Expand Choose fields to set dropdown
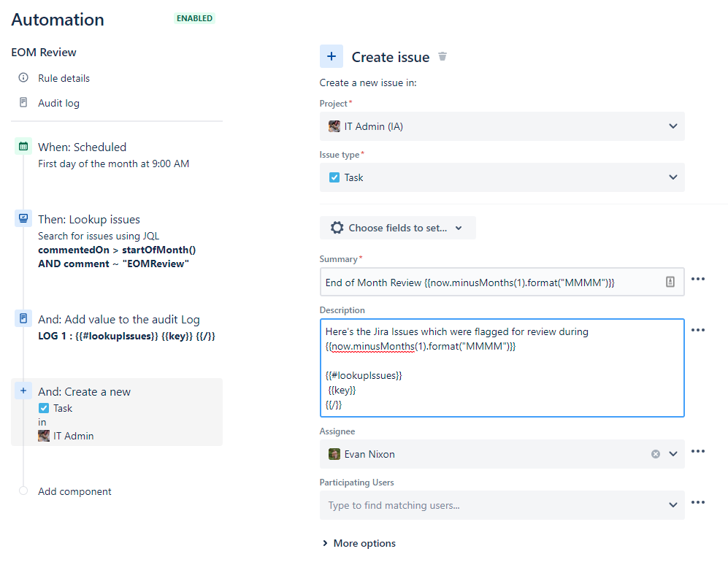The height and width of the screenshot is (565, 728). pos(398,228)
